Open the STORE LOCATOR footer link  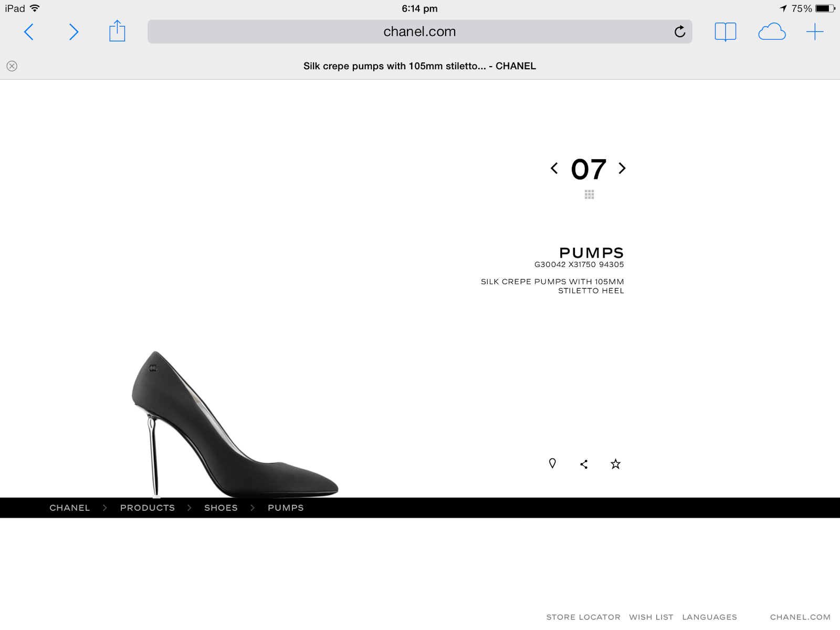point(583,617)
